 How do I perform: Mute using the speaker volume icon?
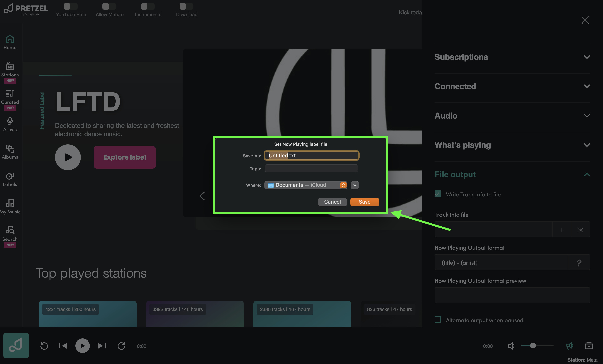(511, 346)
